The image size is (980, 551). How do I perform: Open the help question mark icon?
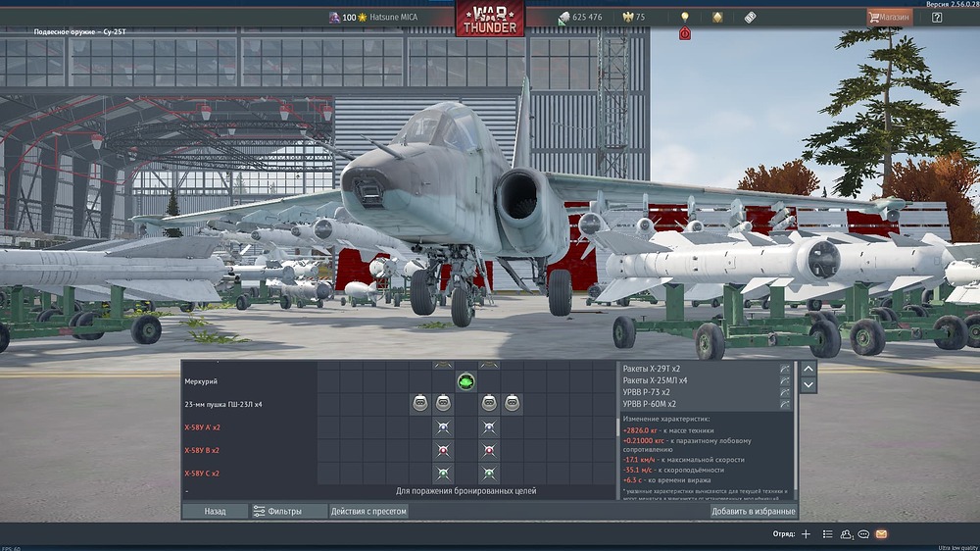pos(937,18)
